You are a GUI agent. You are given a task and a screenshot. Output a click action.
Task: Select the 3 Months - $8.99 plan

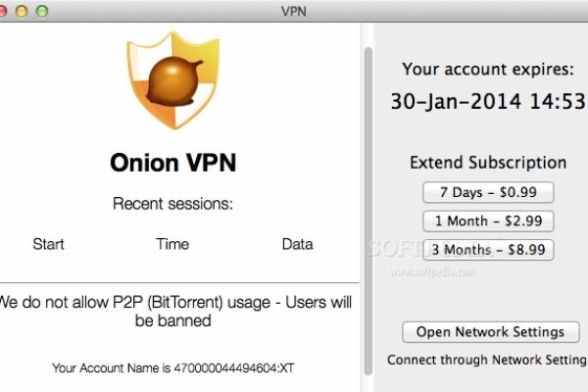(x=488, y=250)
